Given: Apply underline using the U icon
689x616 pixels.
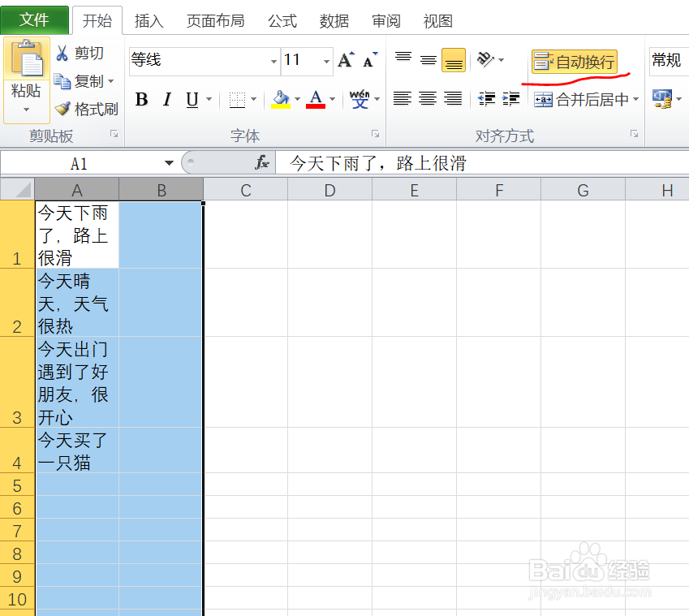Looking at the screenshot, I should [192, 99].
